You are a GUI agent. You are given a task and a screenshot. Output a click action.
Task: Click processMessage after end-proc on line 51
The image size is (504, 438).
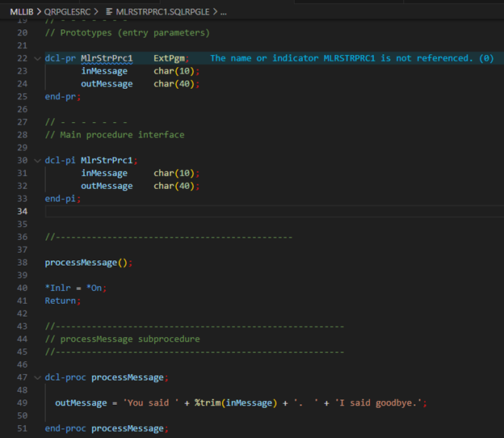pyautogui.click(x=128, y=428)
